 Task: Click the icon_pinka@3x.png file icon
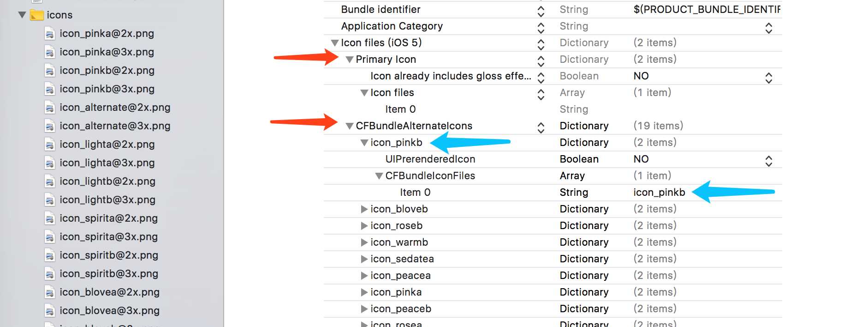point(50,52)
